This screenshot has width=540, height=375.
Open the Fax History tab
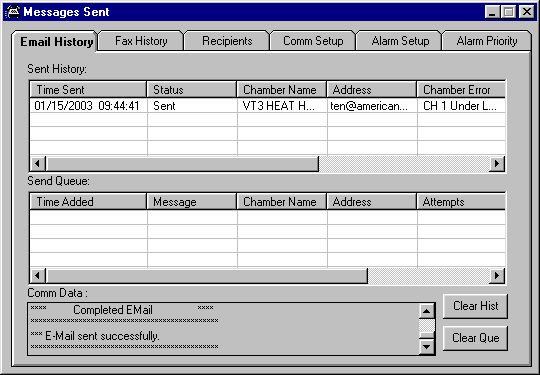(141, 41)
